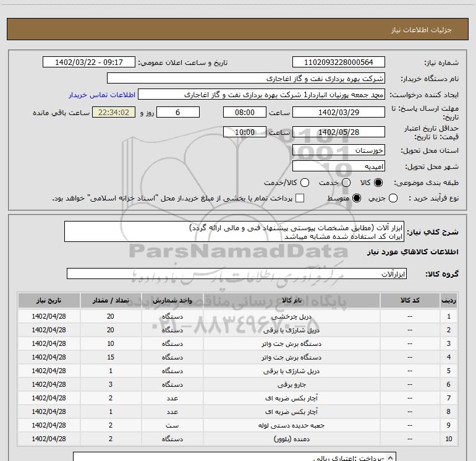Click the date 1402/04/28 in row 10

49,439
